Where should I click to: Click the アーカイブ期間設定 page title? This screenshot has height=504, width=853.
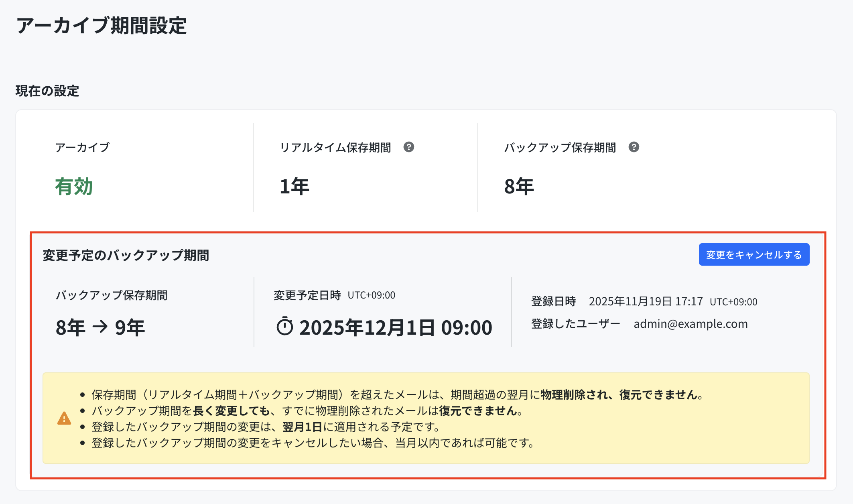coord(102,26)
